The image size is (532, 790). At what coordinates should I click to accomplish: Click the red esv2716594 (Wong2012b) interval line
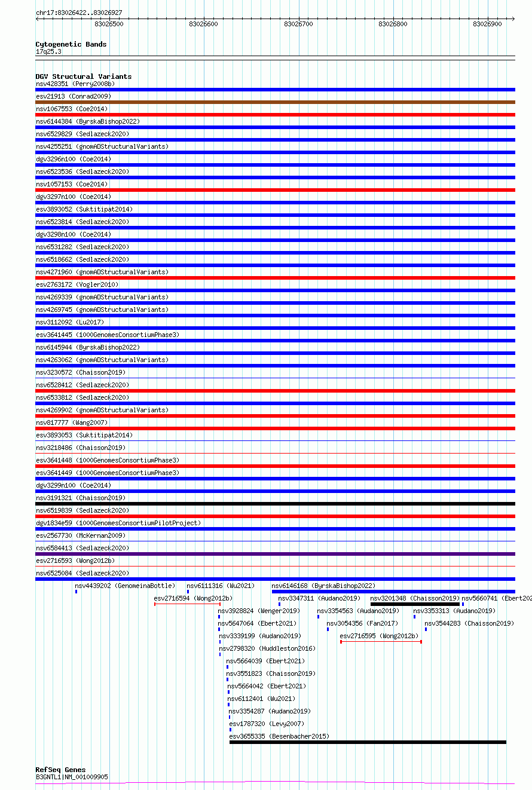pyautogui.click(x=188, y=604)
